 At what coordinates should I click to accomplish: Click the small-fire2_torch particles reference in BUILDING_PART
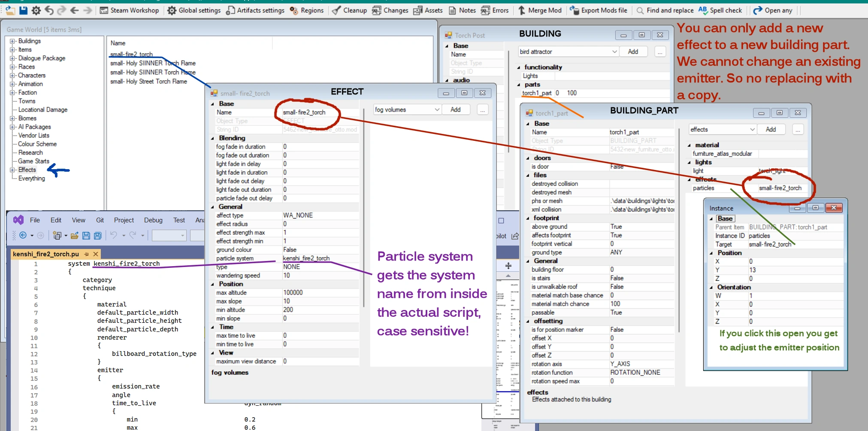(780, 188)
